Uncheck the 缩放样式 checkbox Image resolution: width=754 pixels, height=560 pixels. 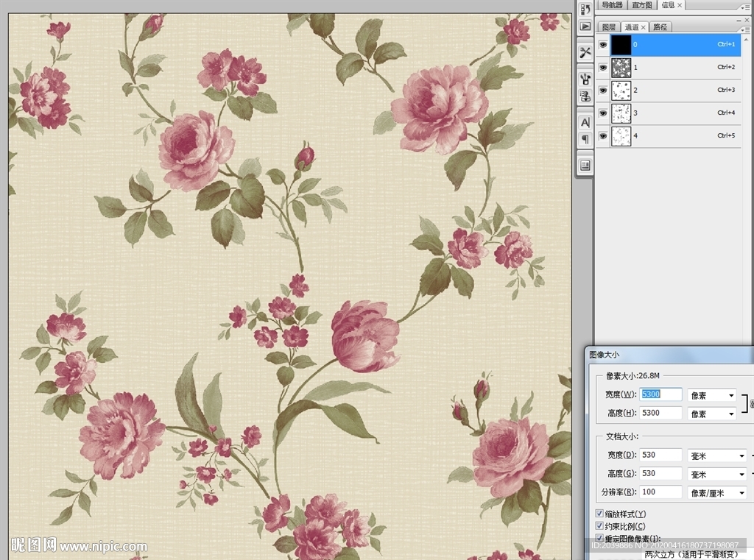[x=599, y=514]
